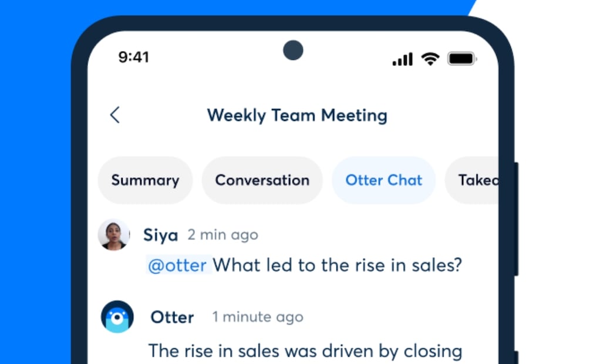Click the '1 minute ago' timestamp

tap(258, 318)
